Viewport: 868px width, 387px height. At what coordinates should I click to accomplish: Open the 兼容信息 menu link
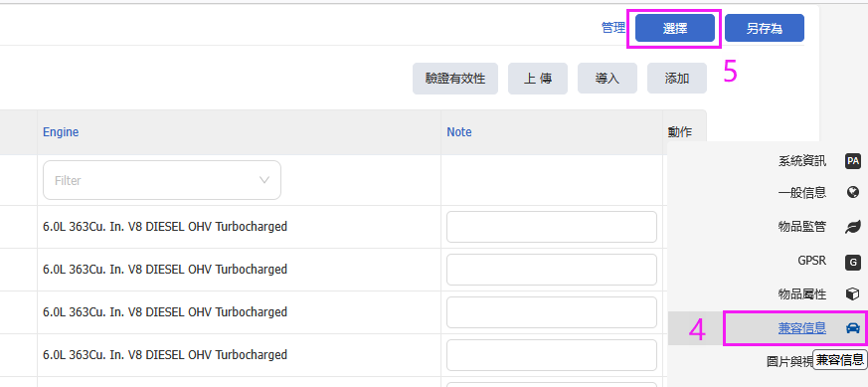(x=802, y=328)
